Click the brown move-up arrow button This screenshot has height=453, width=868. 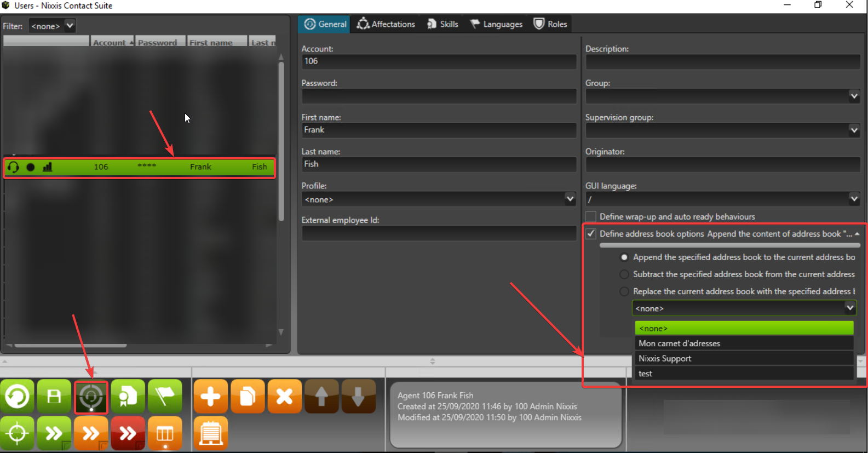coord(321,396)
